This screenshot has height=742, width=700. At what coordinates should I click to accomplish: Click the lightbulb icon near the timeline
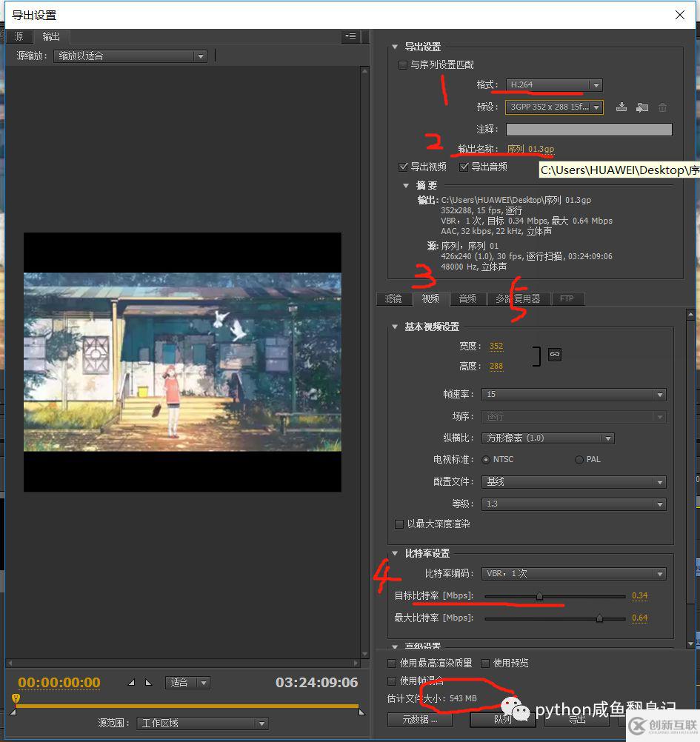point(16,699)
